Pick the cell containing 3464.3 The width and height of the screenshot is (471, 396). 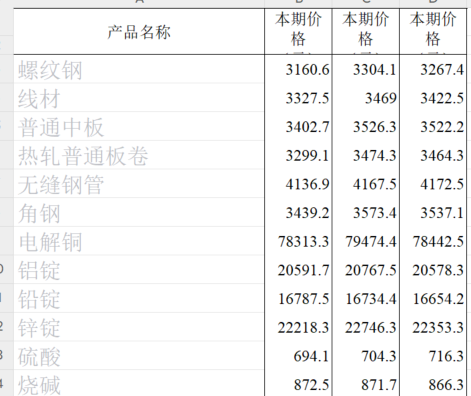pyautogui.click(x=433, y=155)
